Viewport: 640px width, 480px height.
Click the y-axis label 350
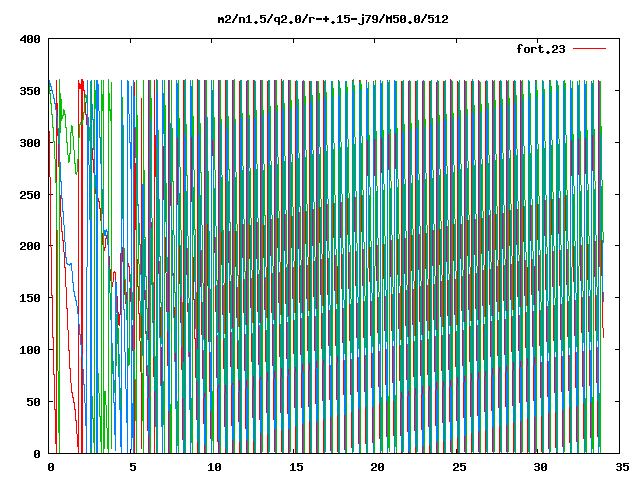[30, 91]
